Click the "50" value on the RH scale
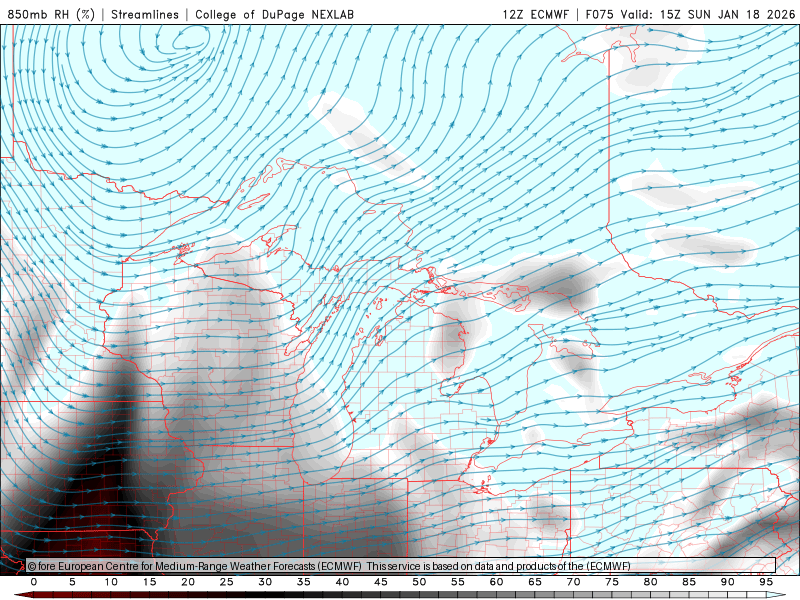800x600 pixels. coord(419,582)
